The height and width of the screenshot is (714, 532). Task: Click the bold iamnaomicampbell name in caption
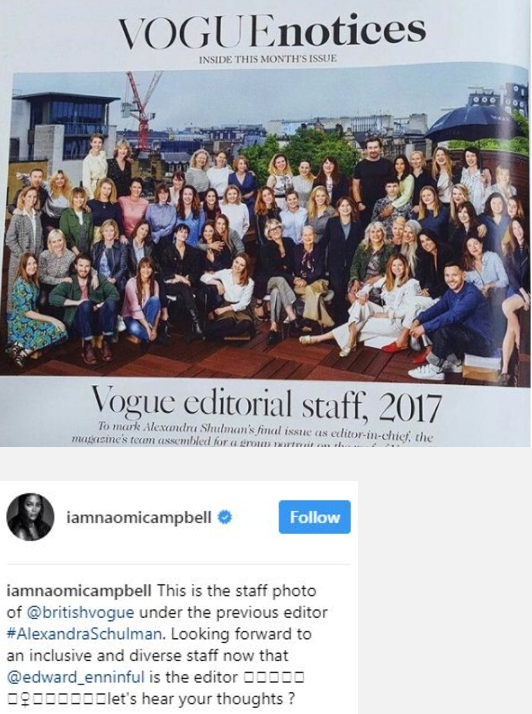pos(79,591)
